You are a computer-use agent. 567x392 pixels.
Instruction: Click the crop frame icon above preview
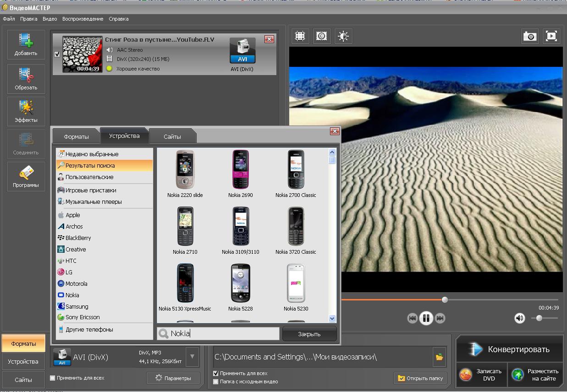tap(300, 36)
